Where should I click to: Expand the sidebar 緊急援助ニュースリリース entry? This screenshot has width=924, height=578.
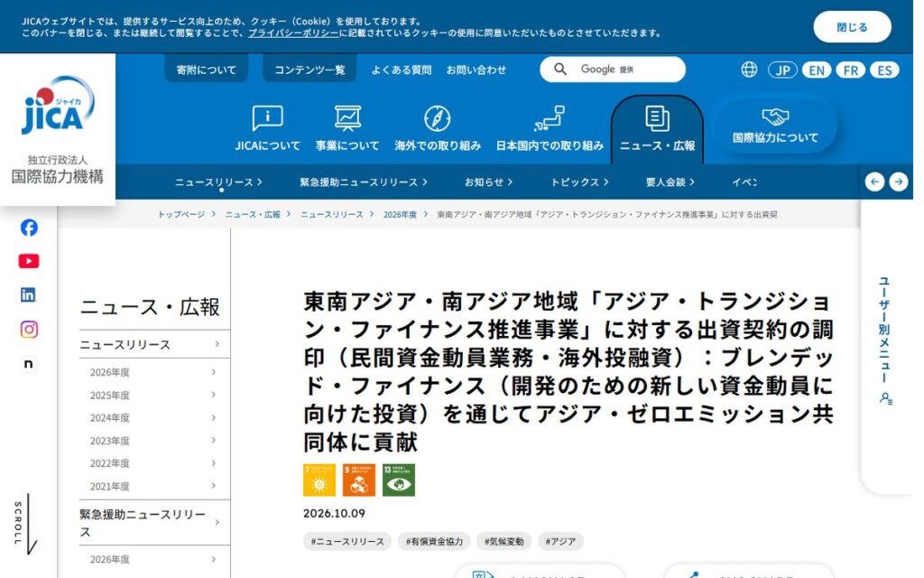154,523
